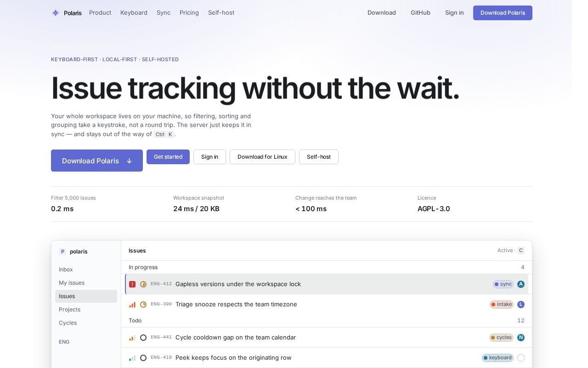Click in-progress status icon on ENG-412
This screenshot has height=368, width=588.
point(143,284)
